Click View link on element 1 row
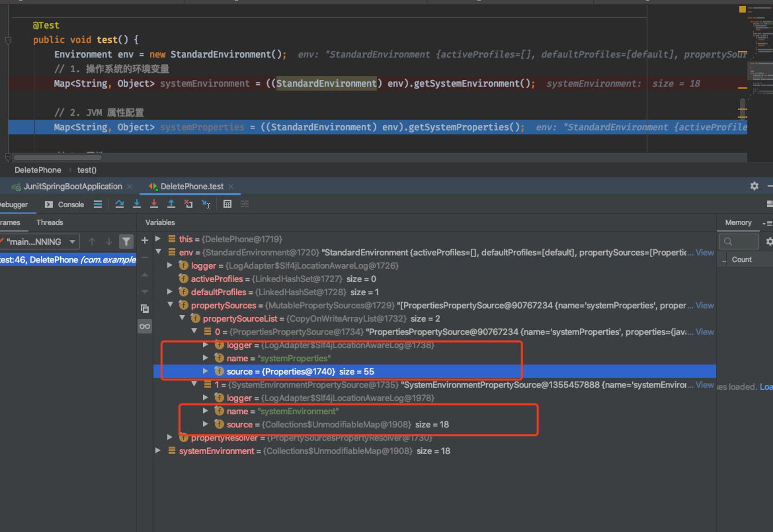Viewport: 773px width, 532px height. 705,385
